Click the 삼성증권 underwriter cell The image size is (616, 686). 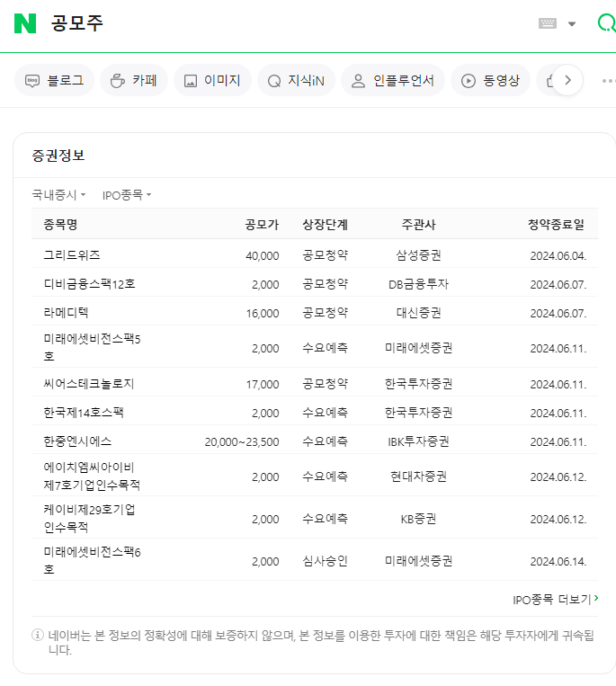point(419,255)
